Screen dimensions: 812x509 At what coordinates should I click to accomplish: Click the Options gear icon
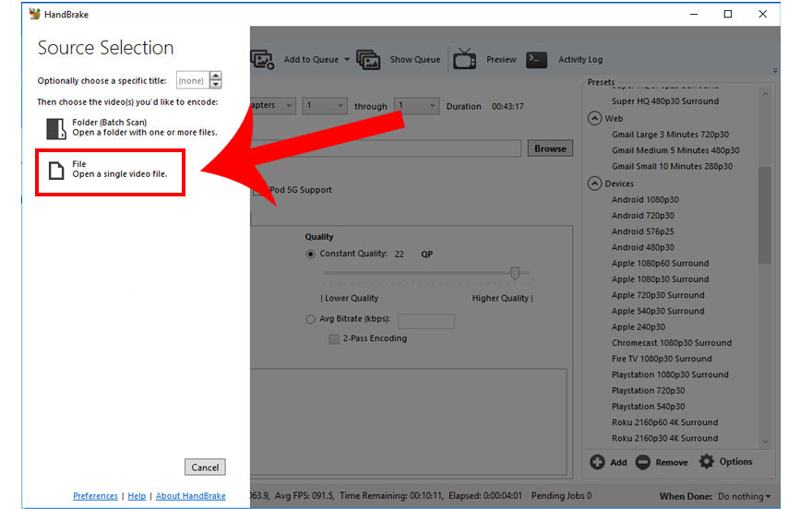707,461
